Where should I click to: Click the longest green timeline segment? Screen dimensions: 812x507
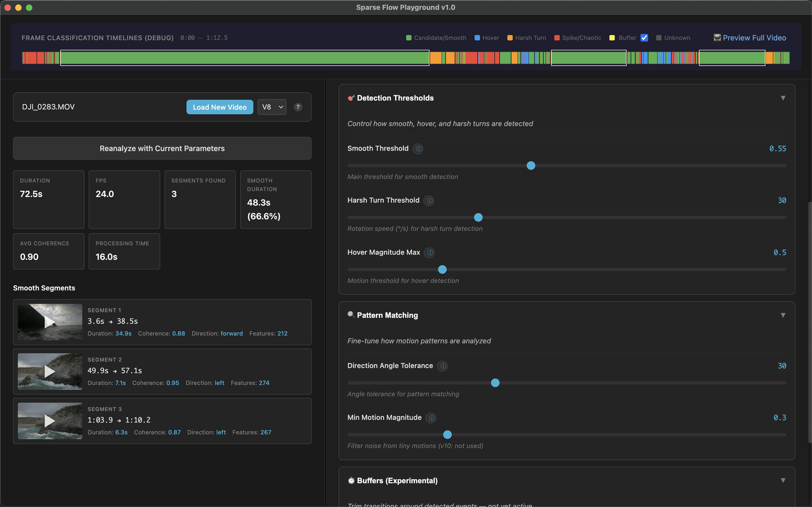(x=244, y=58)
